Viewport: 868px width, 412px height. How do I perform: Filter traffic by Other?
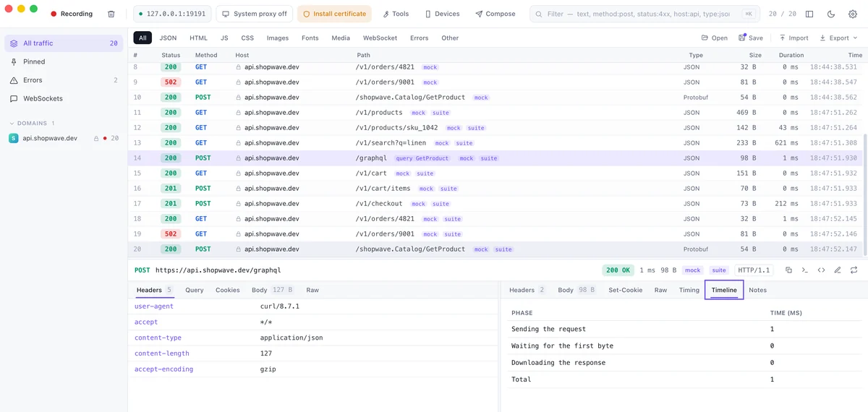[450, 38]
